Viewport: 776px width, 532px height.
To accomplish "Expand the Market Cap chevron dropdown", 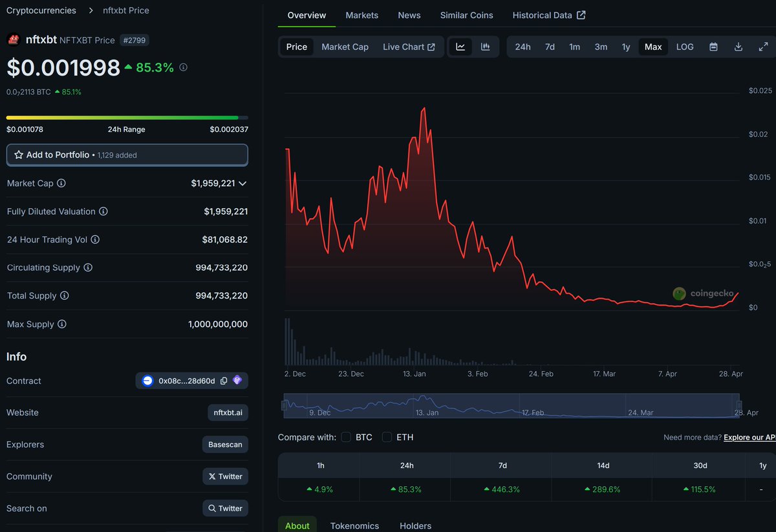I will click(x=242, y=184).
